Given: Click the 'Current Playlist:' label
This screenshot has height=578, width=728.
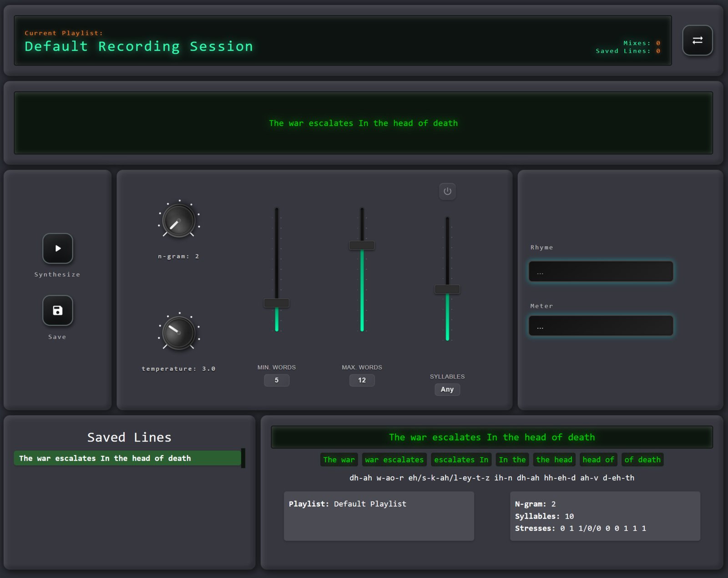Looking at the screenshot, I should tap(64, 33).
